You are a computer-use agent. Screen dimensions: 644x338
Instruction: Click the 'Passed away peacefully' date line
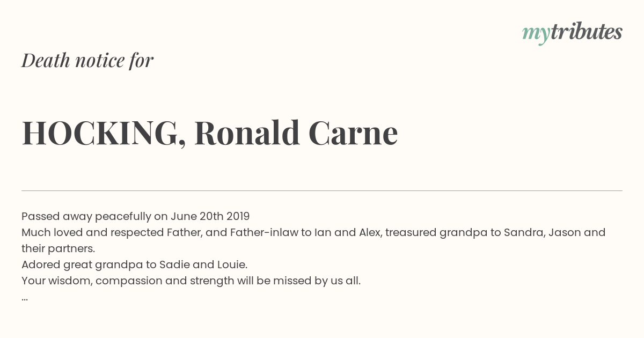point(136,216)
